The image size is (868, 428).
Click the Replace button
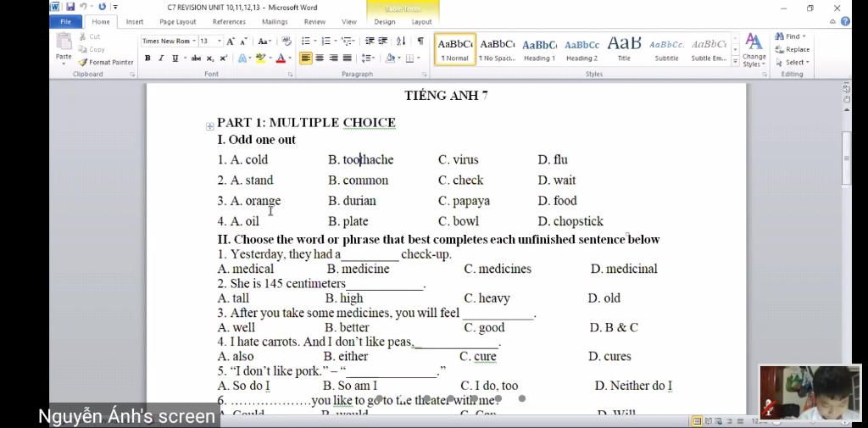[793, 49]
